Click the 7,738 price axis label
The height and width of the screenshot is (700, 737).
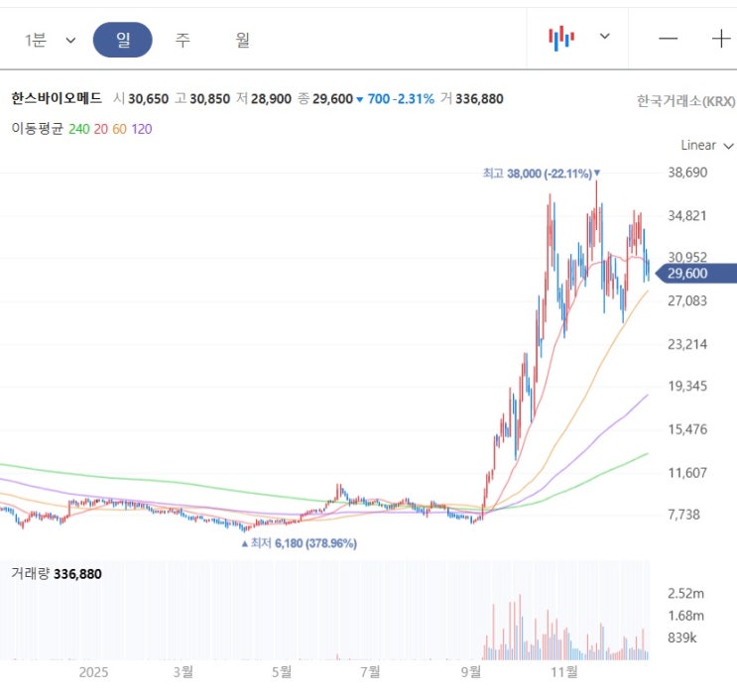click(683, 515)
